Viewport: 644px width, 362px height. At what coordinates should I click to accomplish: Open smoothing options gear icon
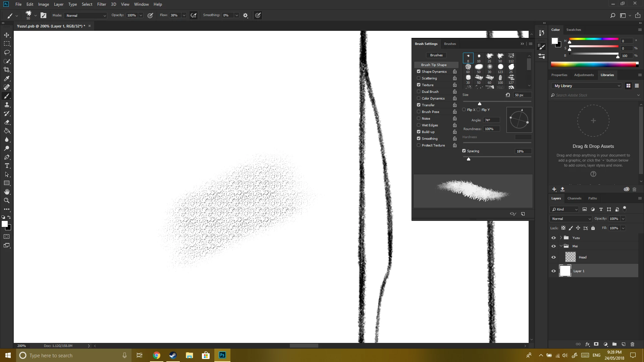246,15
